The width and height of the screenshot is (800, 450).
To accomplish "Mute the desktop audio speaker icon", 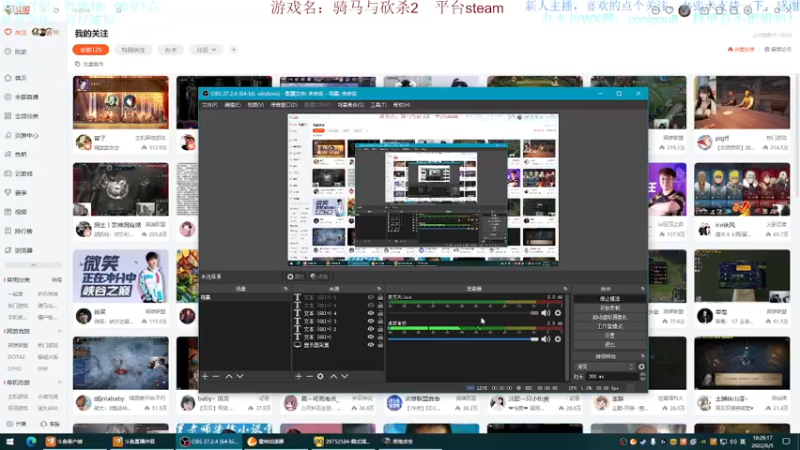I will [x=545, y=339].
